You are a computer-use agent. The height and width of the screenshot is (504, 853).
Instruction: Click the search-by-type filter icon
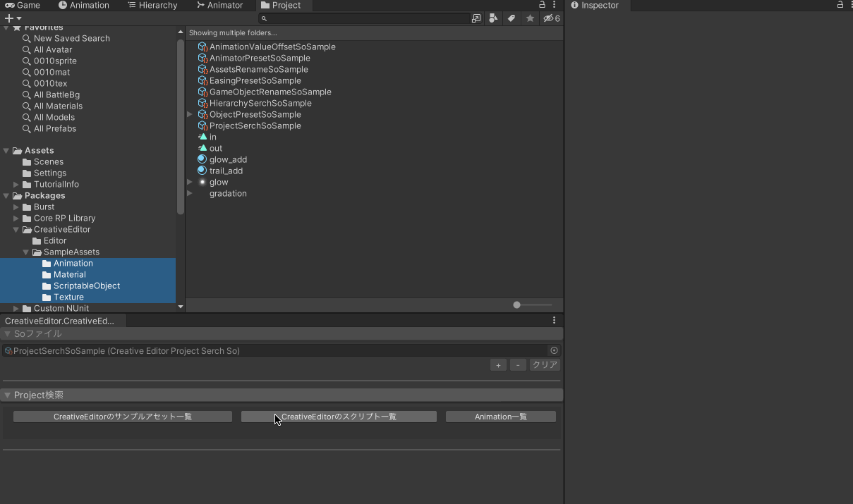coord(493,18)
